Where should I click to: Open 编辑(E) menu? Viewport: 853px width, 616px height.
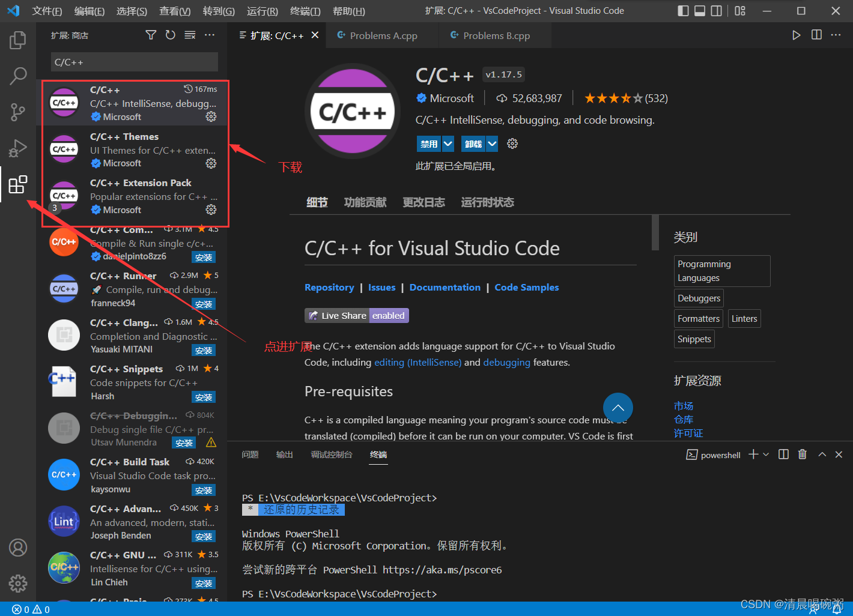click(x=90, y=11)
